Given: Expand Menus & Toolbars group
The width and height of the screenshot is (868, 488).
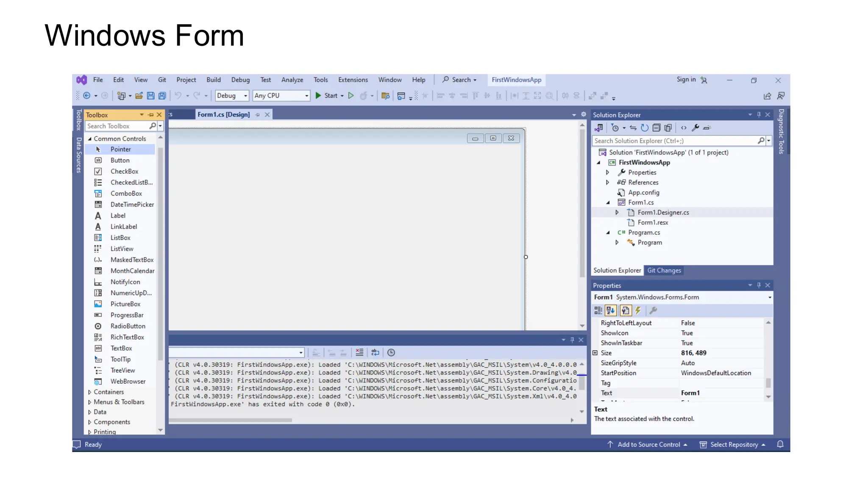Looking at the screenshot, I should [x=89, y=402].
